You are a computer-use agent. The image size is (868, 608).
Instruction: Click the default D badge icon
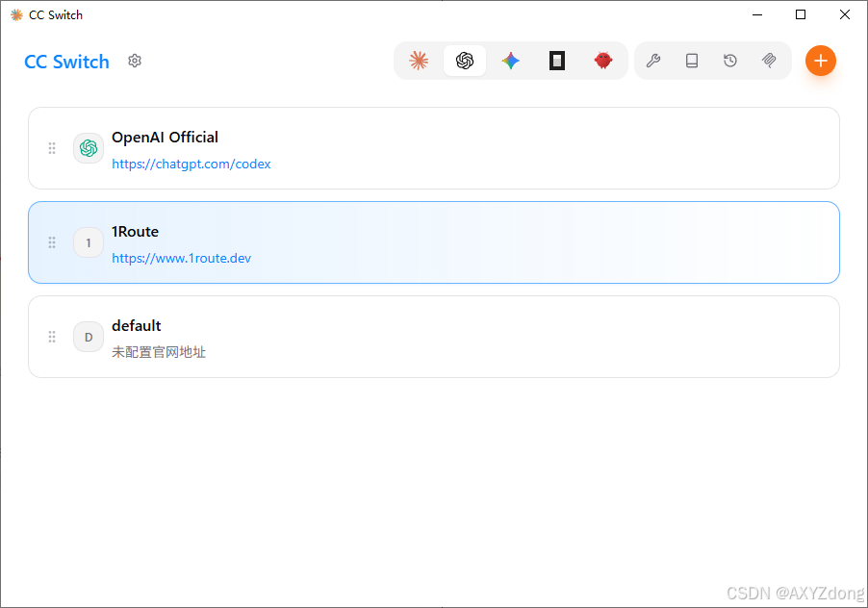coord(89,337)
